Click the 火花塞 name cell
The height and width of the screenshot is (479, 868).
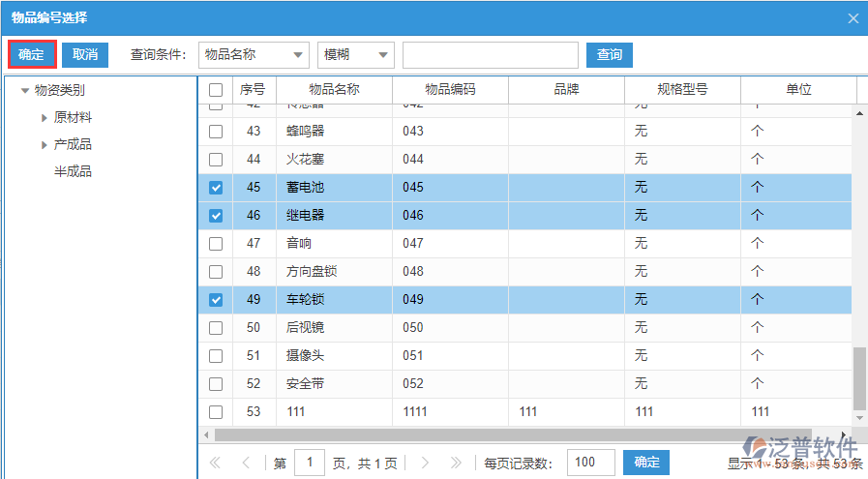point(335,160)
